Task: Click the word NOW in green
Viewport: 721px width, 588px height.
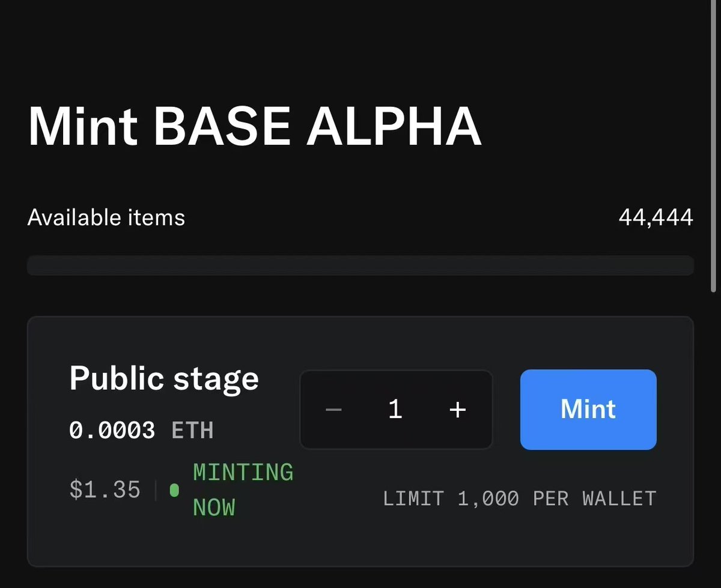Action: (214, 508)
